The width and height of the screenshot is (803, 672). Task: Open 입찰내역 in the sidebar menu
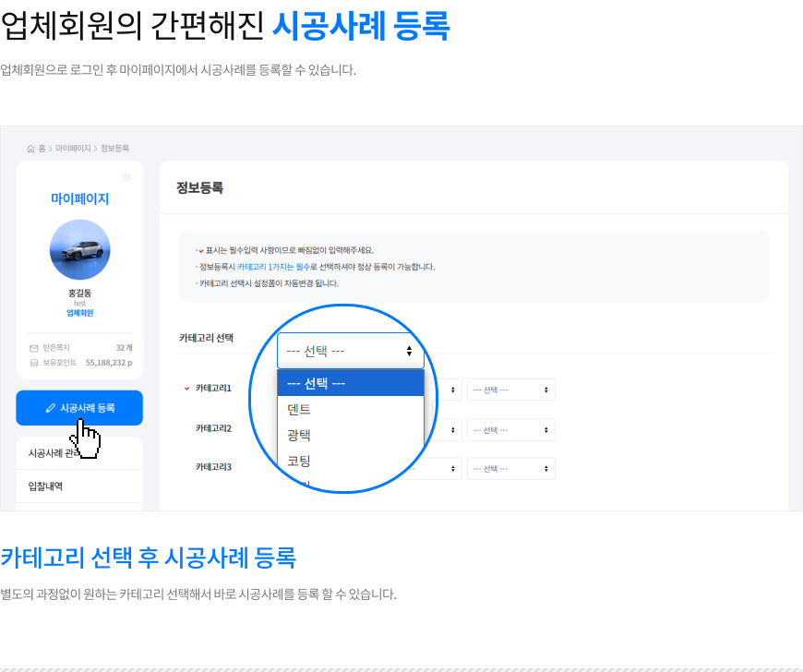click(x=79, y=486)
